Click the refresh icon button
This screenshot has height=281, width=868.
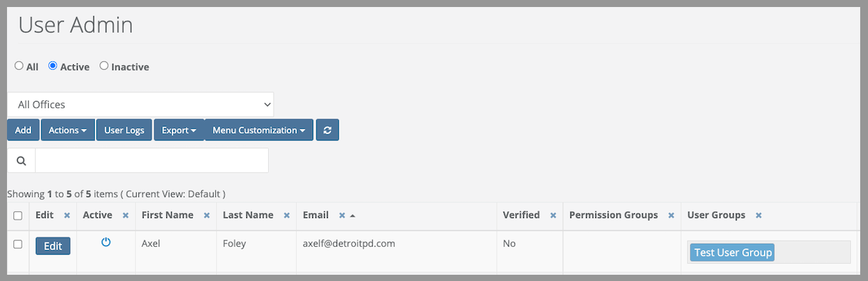[328, 130]
